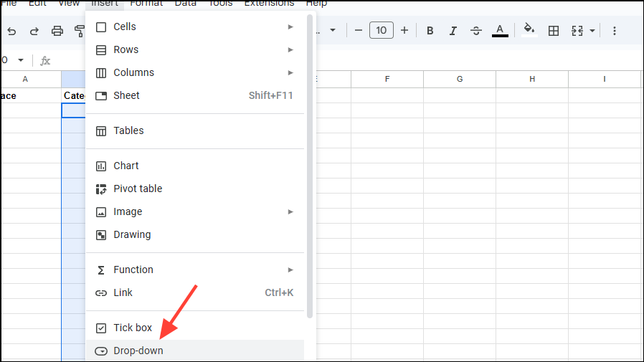644x362 pixels.
Task: Choose Sheet from the Insert menu
Action: (x=195, y=95)
